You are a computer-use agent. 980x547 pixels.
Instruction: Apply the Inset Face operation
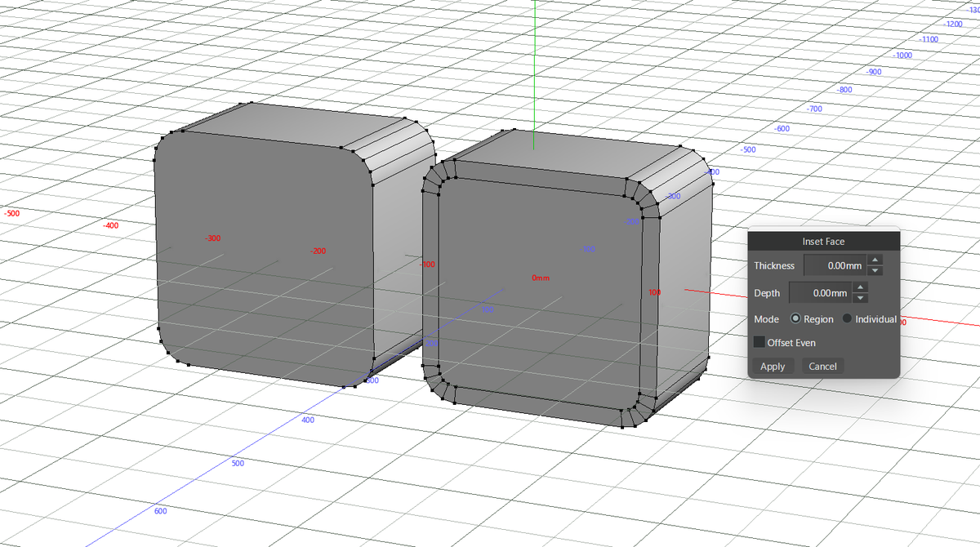(773, 367)
